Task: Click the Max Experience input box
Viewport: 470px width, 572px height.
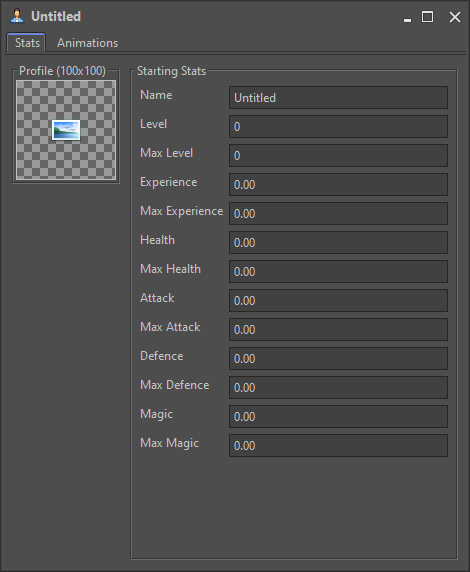Action: pyautogui.click(x=338, y=213)
